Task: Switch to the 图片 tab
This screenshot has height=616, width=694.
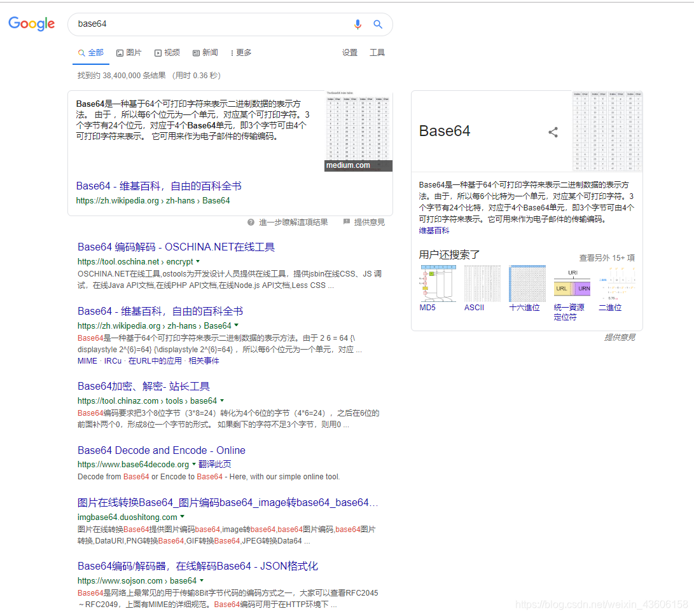Action: click(x=128, y=53)
